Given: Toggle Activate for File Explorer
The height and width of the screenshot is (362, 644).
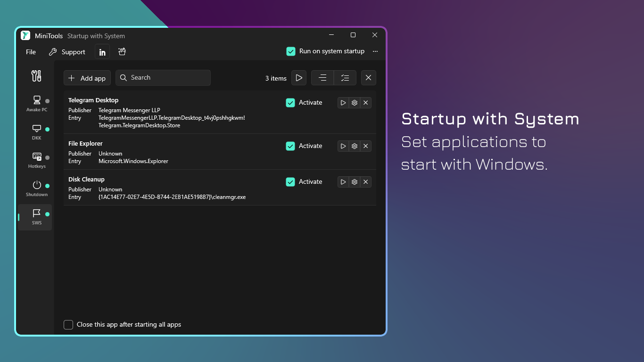Looking at the screenshot, I should [290, 146].
